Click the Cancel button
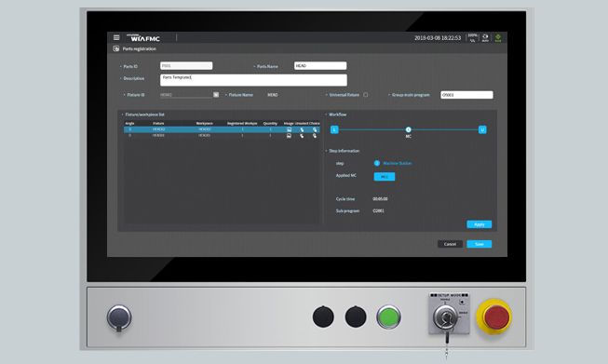 (x=450, y=244)
